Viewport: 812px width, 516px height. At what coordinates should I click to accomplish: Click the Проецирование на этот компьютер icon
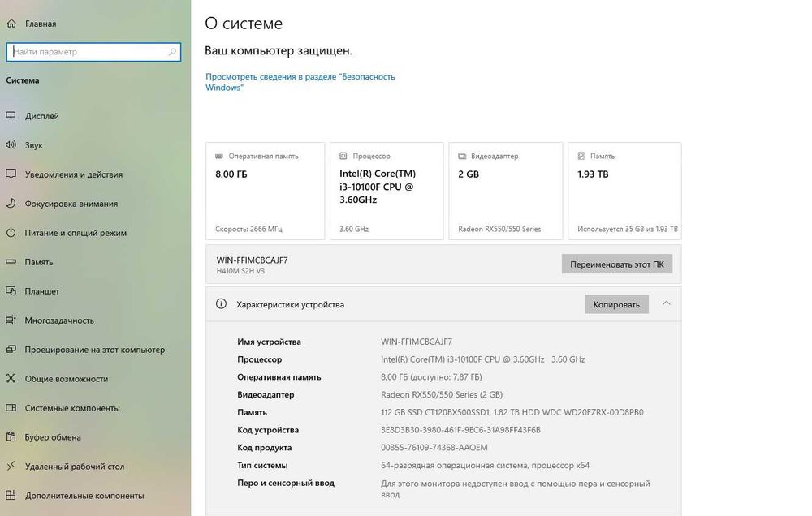(x=11, y=350)
